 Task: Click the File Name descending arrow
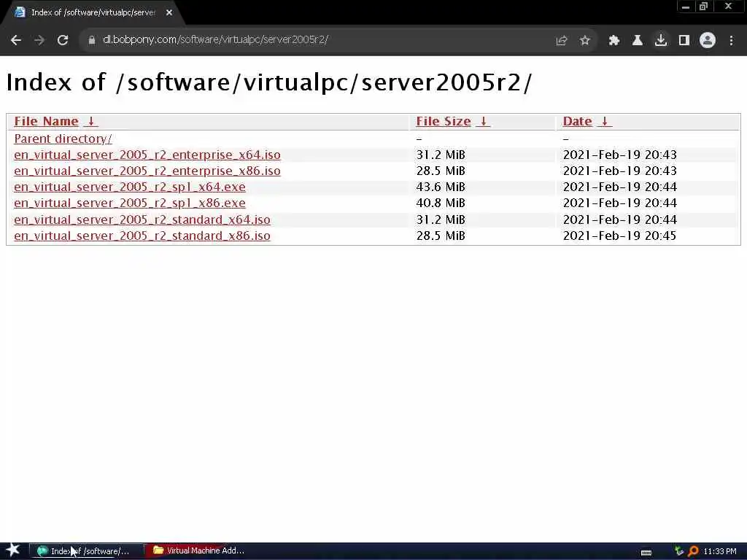pos(90,122)
